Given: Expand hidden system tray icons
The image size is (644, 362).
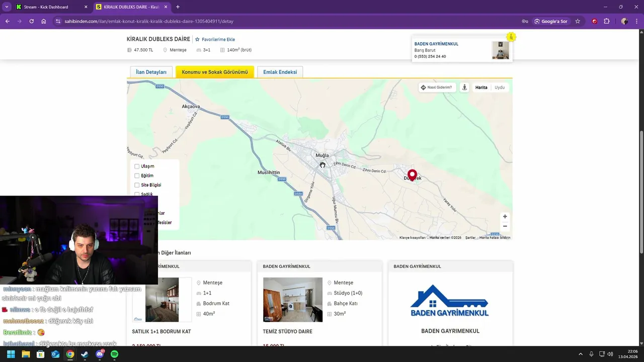Looking at the screenshot, I should tap(581, 354).
